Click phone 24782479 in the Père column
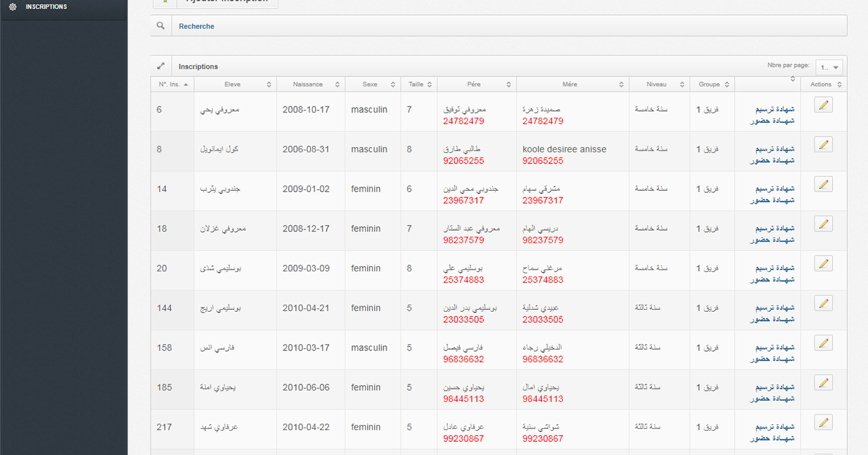The image size is (868, 455). (x=464, y=121)
